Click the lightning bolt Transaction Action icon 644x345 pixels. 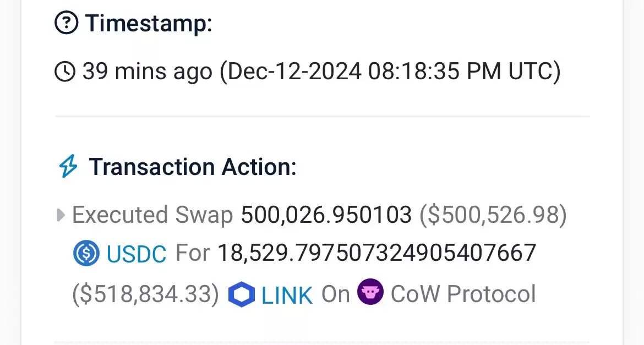coord(68,166)
